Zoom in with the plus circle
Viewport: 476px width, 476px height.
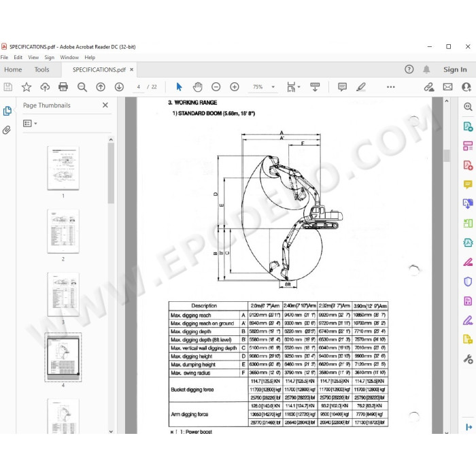click(x=235, y=87)
